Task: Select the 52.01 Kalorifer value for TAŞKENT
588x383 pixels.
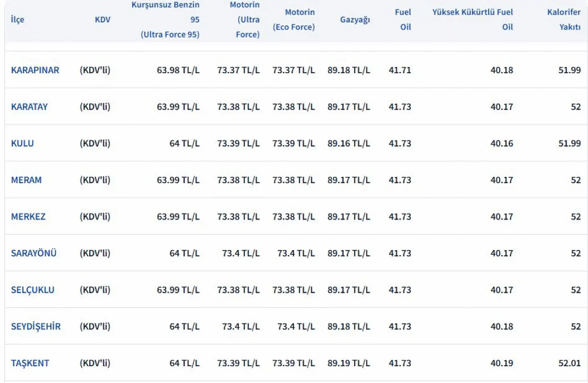Action: pyautogui.click(x=569, y=363)
